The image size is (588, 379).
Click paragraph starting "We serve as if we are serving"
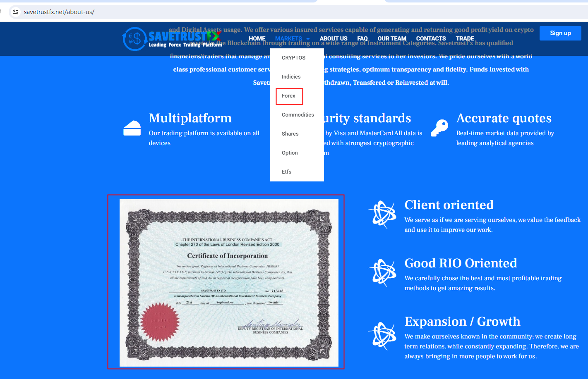coord(492,225)
